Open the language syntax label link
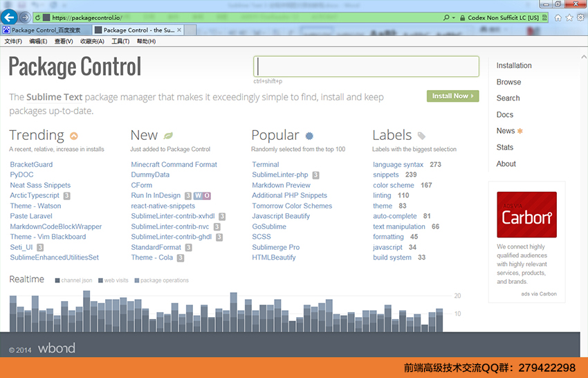Screen dimensions: 588x378 pos(398,165)
